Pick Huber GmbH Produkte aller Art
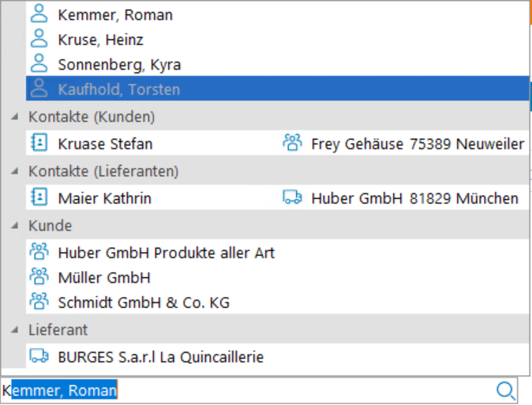Image resolution: width=532 pixels, height=405 pixels. tap(166, 253)
